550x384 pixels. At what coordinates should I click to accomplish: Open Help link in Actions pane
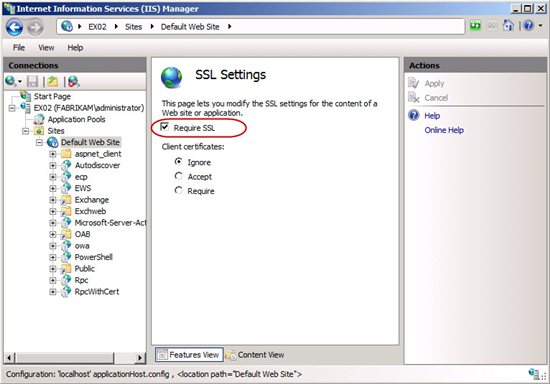coord(432,115)
